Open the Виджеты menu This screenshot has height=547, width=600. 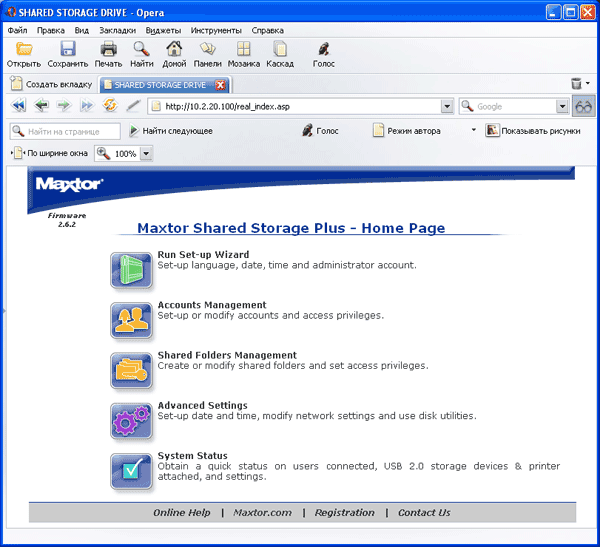[163, 30]
